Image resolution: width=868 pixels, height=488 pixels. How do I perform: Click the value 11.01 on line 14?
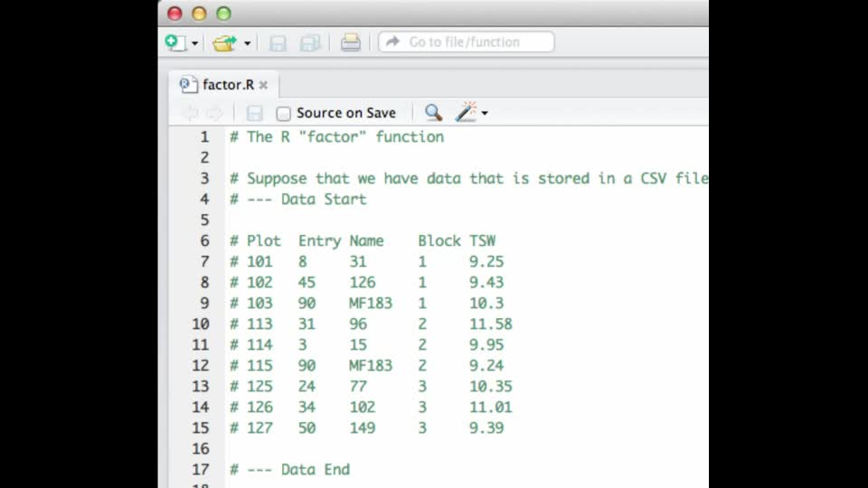491,408
